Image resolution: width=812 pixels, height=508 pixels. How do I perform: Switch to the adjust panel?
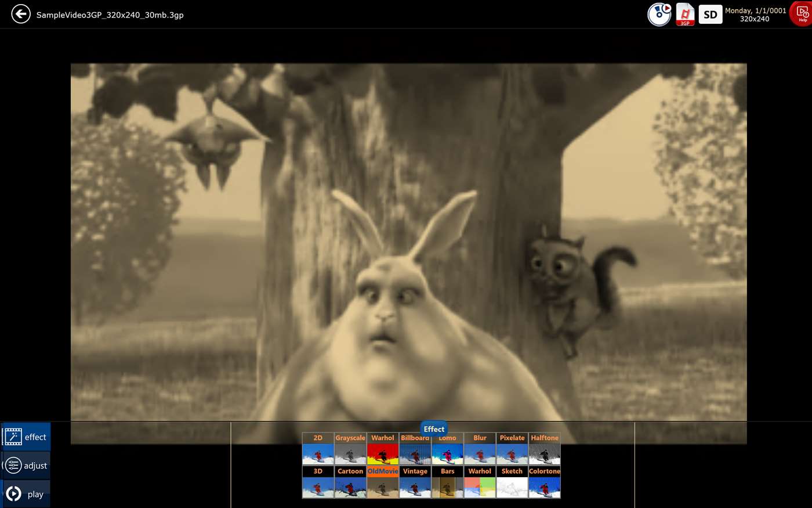26,466
